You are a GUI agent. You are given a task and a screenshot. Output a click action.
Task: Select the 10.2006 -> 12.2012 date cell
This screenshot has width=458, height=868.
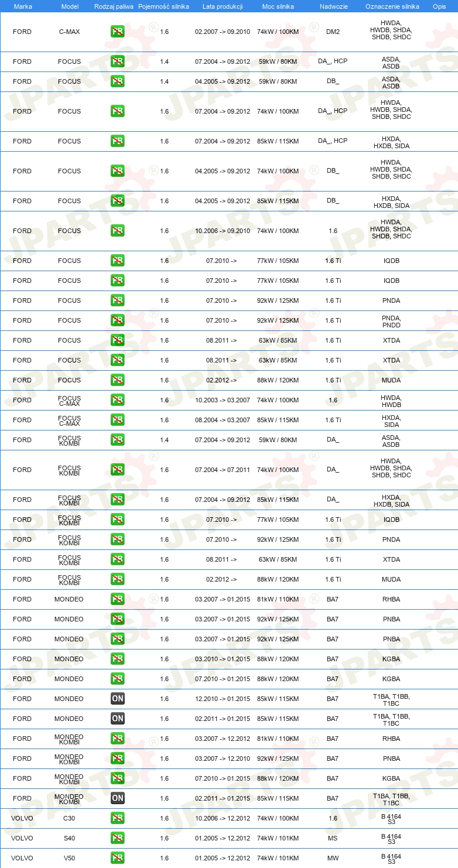(223, 818)
